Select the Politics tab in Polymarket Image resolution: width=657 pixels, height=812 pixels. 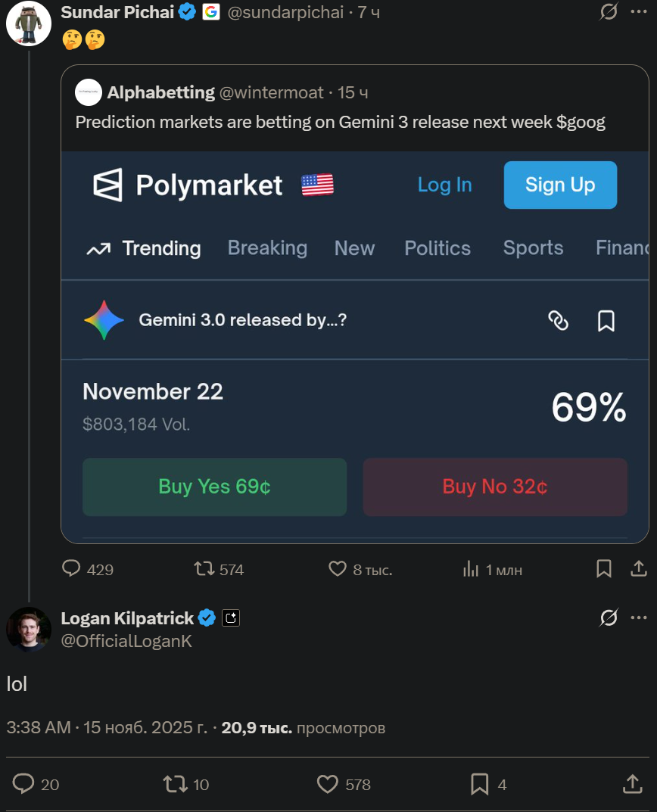point(437,248)
